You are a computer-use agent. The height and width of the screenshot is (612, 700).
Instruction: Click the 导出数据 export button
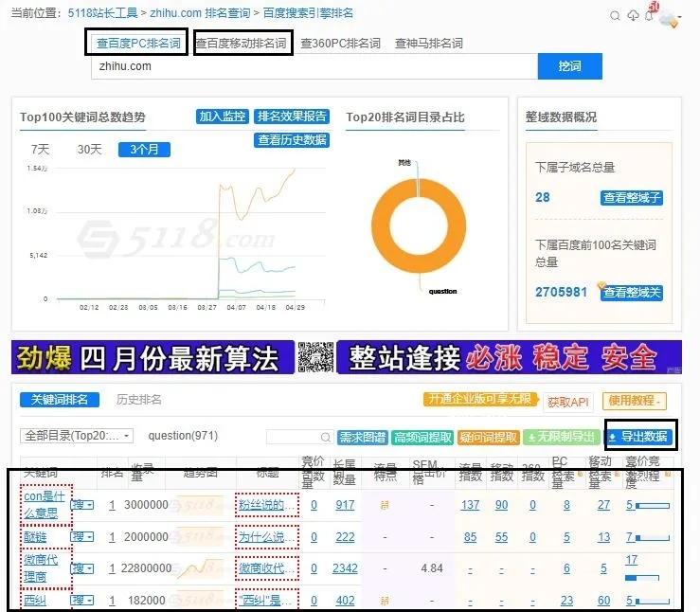(x=638, y=437)
